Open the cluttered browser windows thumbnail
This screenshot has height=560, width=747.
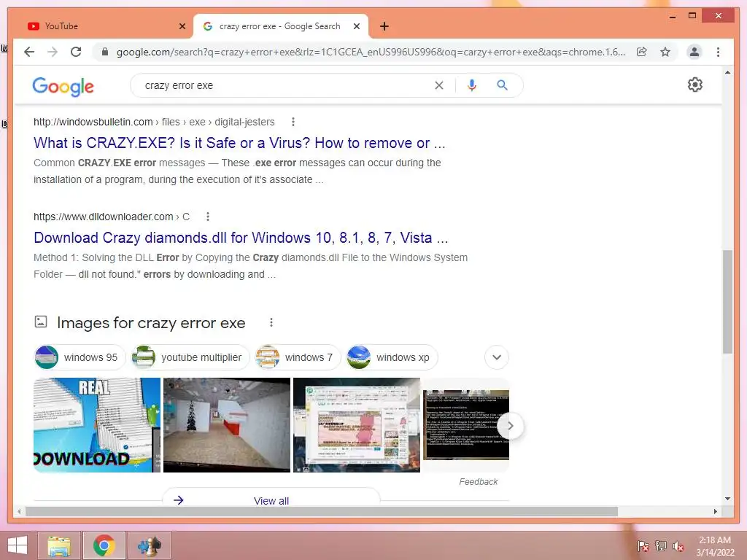[356, 425]
